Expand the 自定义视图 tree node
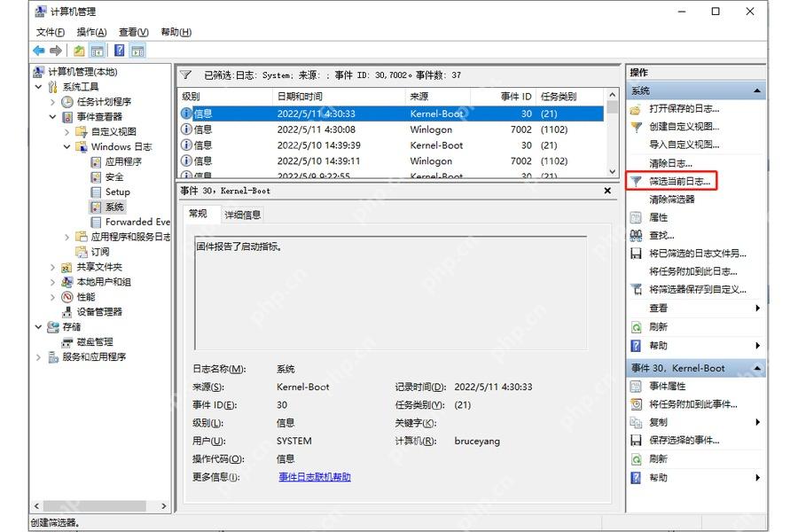 (66, 132)
